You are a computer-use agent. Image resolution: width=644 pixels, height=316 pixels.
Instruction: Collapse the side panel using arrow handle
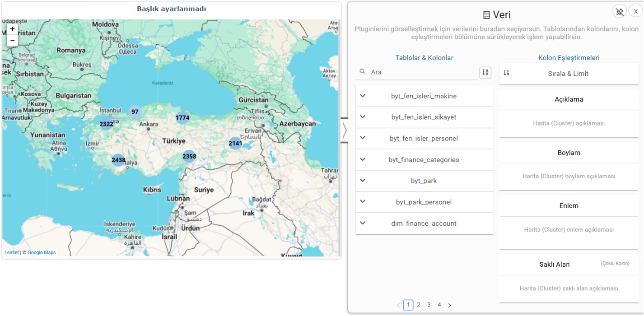(344, 130)
